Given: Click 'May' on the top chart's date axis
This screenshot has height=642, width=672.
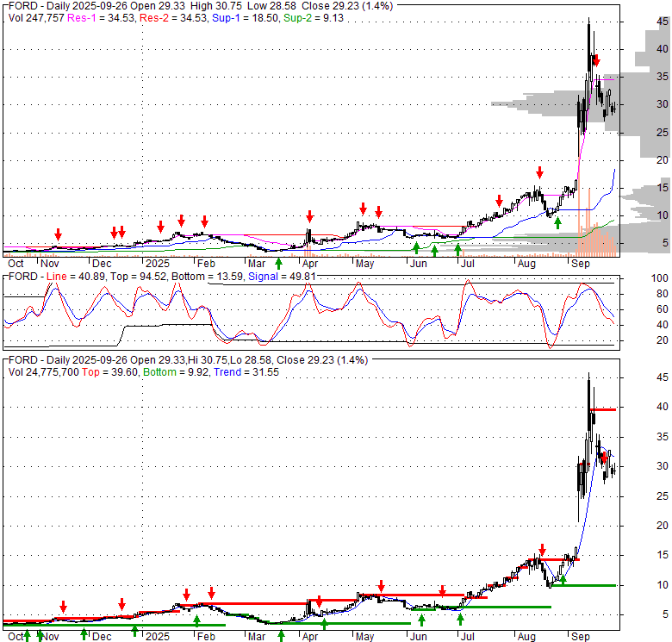Looking at the screenshot, I should point(364,264).
